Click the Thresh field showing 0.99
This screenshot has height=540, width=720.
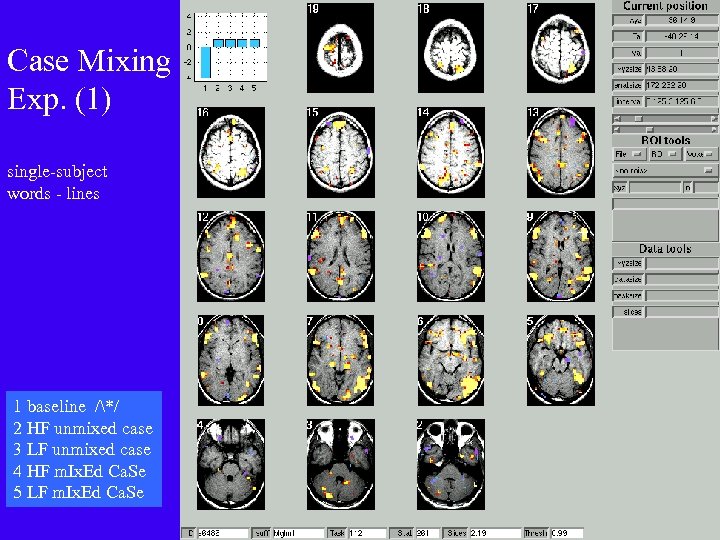coord(567,533)
